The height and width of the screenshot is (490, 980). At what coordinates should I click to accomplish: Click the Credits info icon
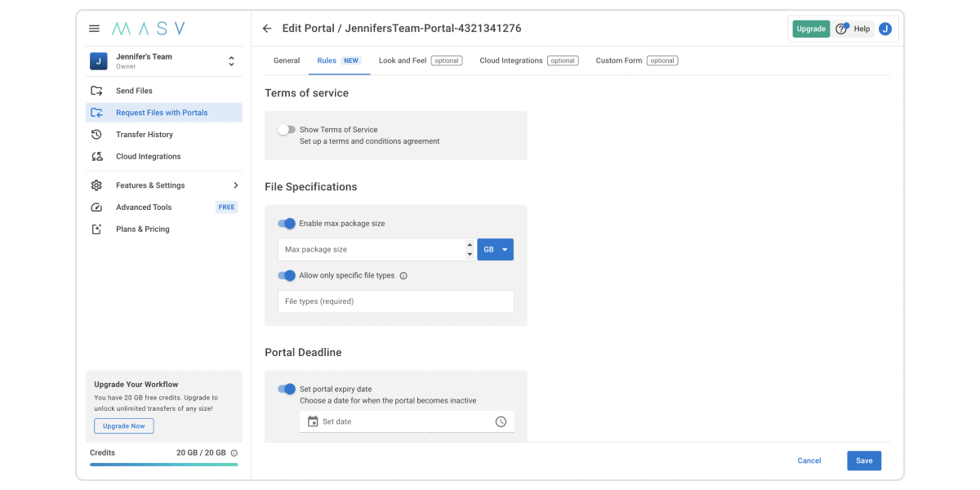[x=234, y=453]
